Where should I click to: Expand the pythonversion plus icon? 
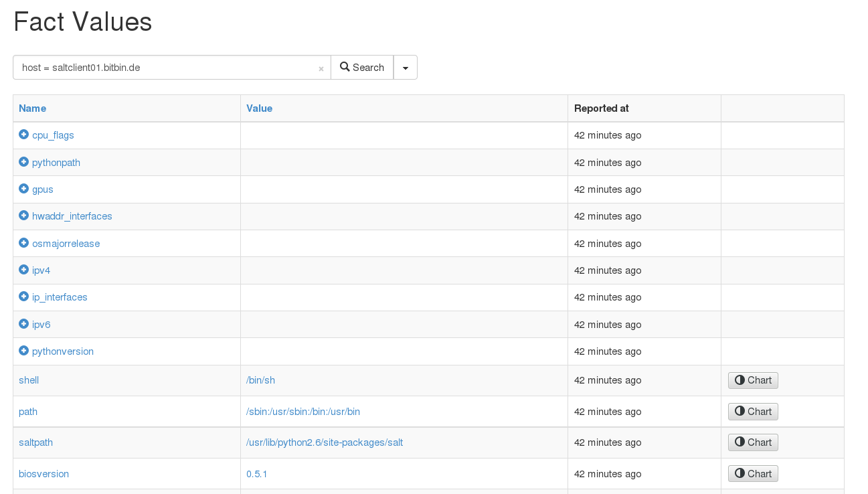(x=23, y=351)
